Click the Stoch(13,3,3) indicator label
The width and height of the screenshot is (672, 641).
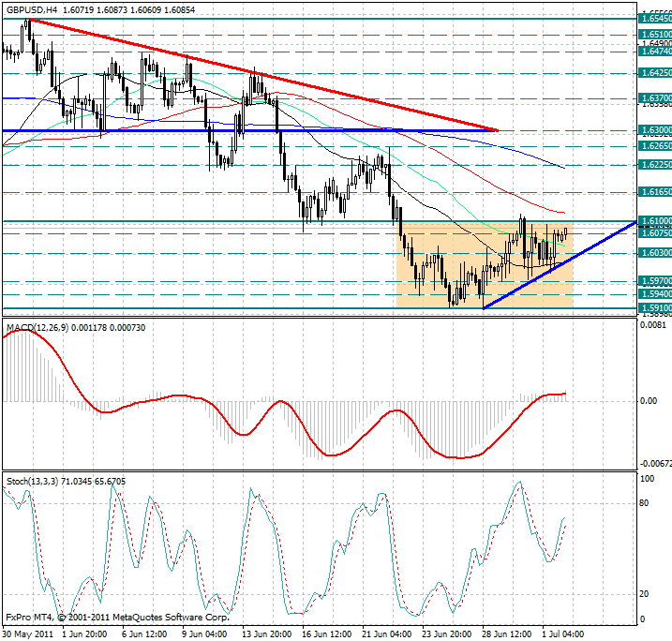pyautogui.click(x=31, y=481)
